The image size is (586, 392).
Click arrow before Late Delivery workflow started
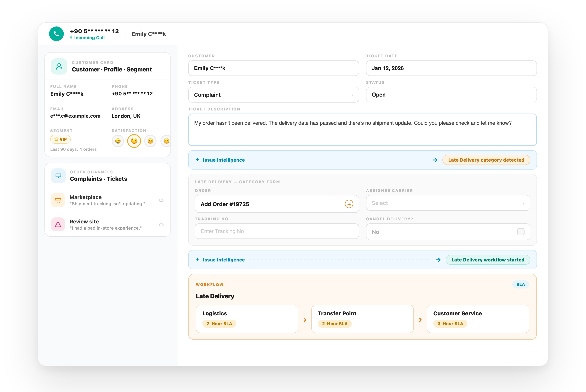coord(438,260)
